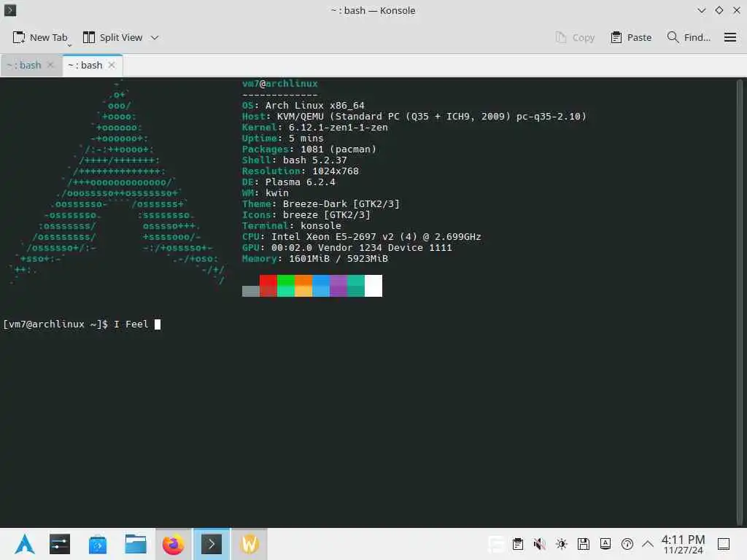Launch Discover software center from taskbar
This screenshot has height=560, width=747.
[98, 544]
